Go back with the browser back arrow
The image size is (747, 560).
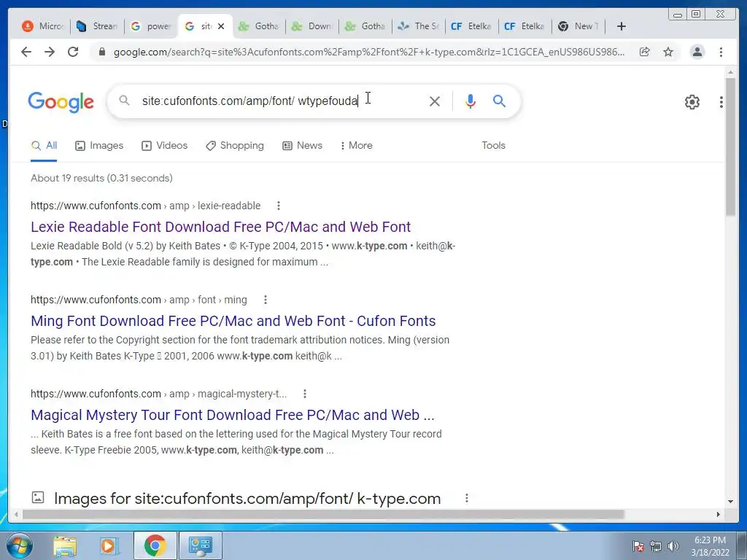point(26,52)
